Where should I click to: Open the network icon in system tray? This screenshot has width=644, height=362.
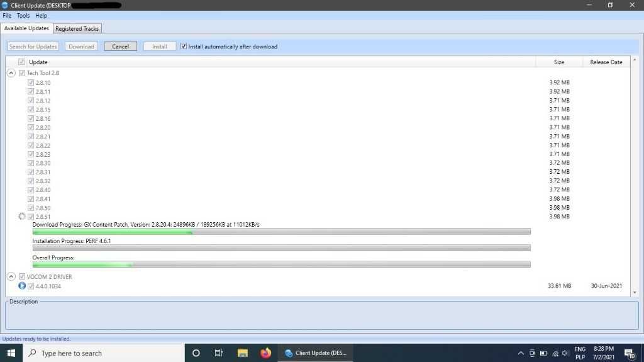click(x=555, y=353)
